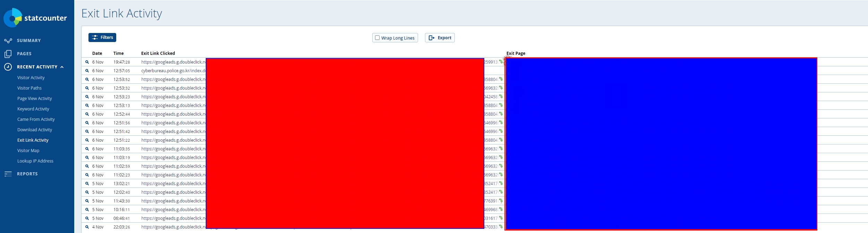The height and width of the screenshot is (233, 868).
Task: Click the Exit Link Clicked header
Action: click(158, 53)
